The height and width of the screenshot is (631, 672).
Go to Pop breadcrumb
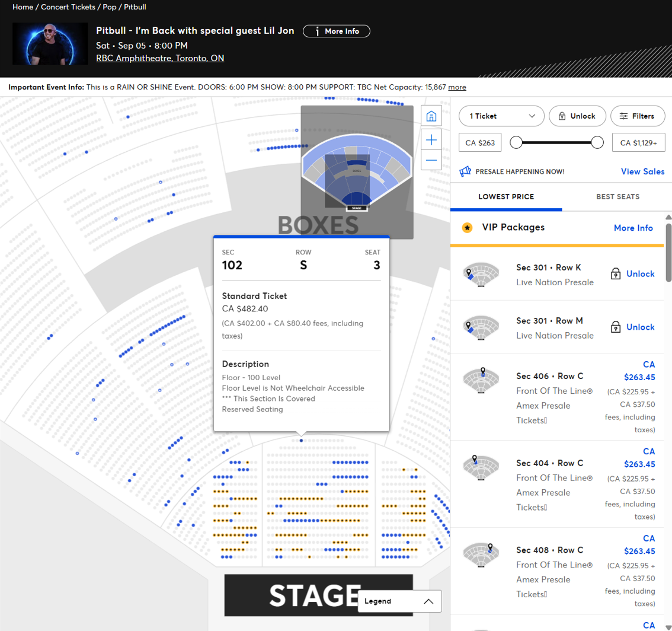tap(109, 7)
